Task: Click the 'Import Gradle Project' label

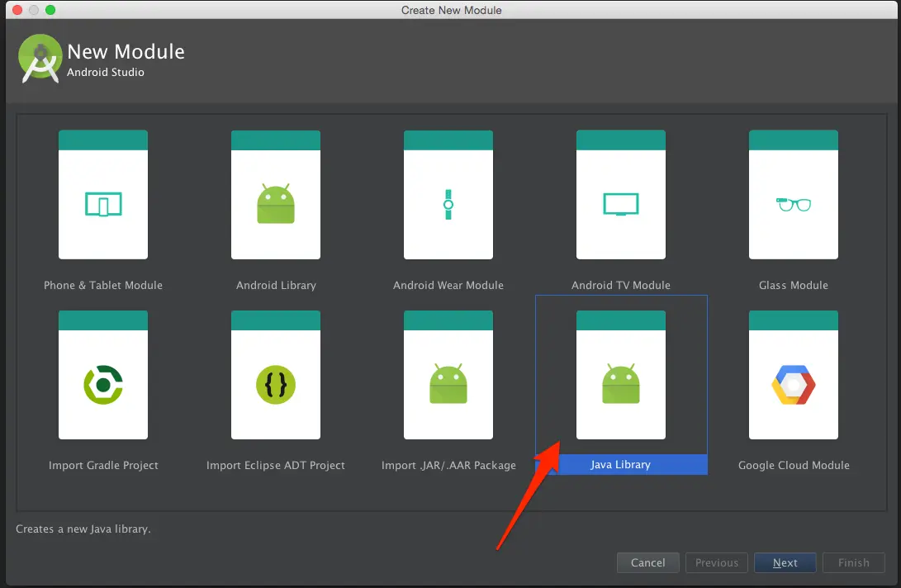Action: (103, 465)
